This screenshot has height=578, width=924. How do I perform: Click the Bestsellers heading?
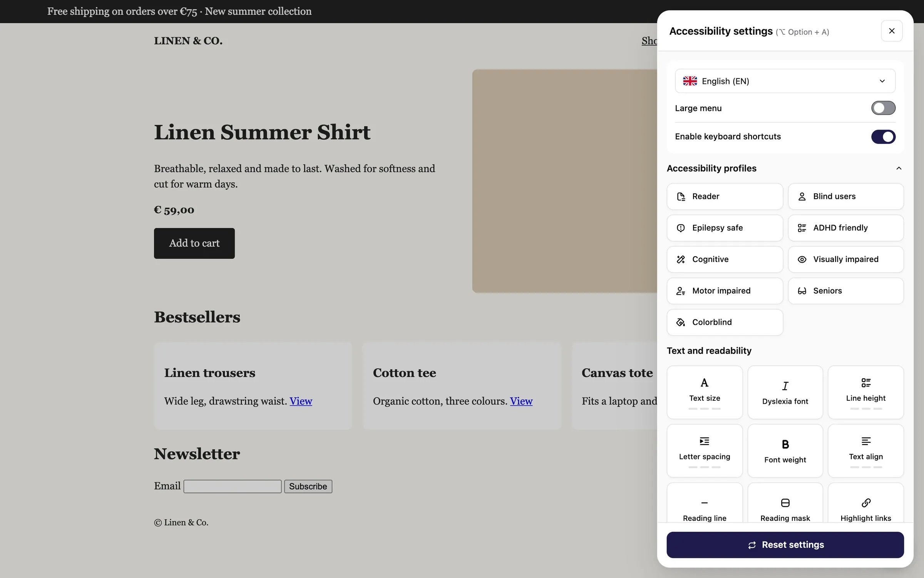coord(197,317)
